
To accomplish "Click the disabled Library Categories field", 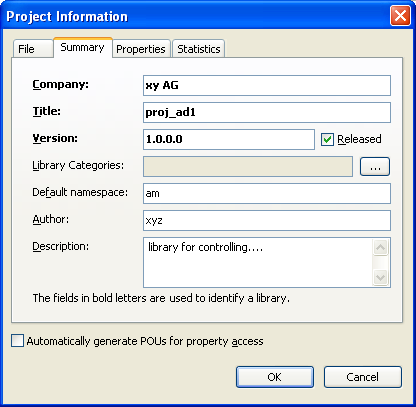I will (x=248, y=166).
